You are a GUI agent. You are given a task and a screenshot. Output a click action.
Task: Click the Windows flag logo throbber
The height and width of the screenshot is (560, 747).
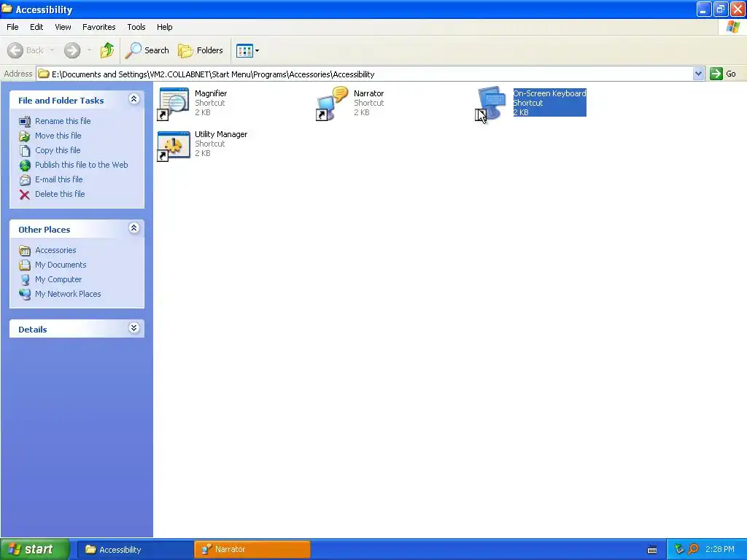point(733,27)
